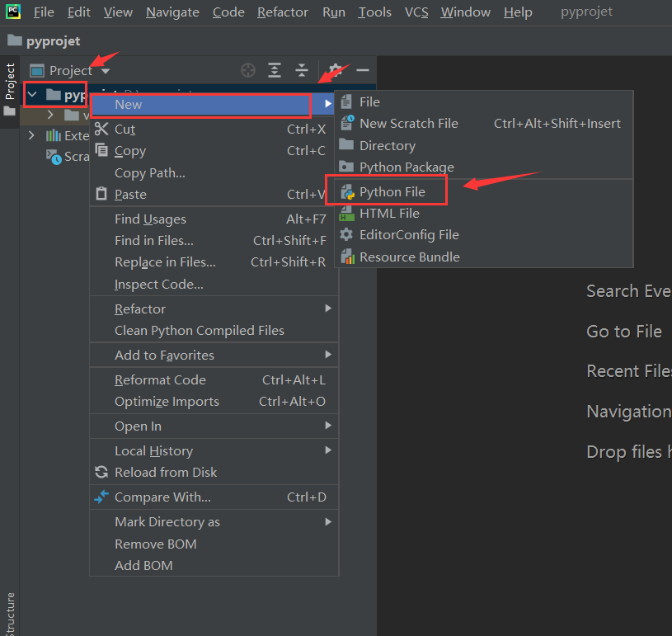Click the pyprojet breadcrumb folder icon

(15, 40)
